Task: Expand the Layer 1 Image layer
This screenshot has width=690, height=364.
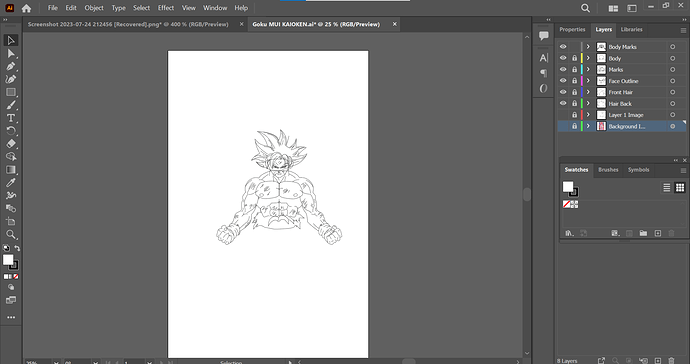Action: [588, 115]
